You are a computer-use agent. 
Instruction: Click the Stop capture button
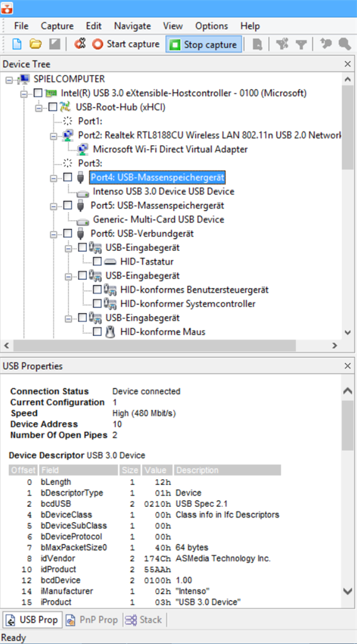(x=204, y=45)
